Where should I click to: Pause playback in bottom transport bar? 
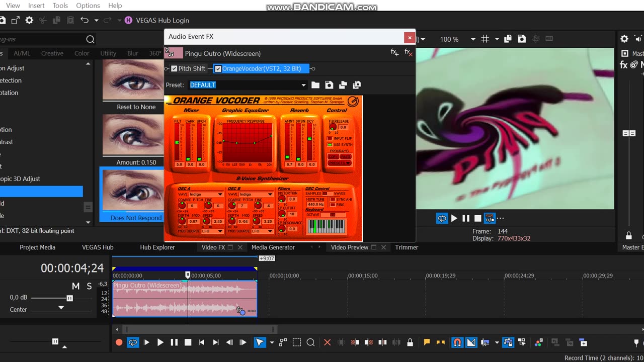pos(174,342)
